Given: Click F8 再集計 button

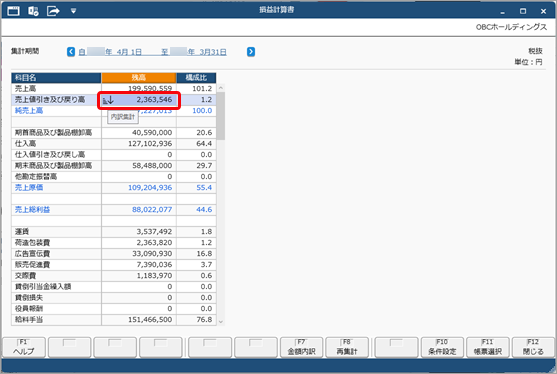Looking at the screenshot, I should click(347, 347).
